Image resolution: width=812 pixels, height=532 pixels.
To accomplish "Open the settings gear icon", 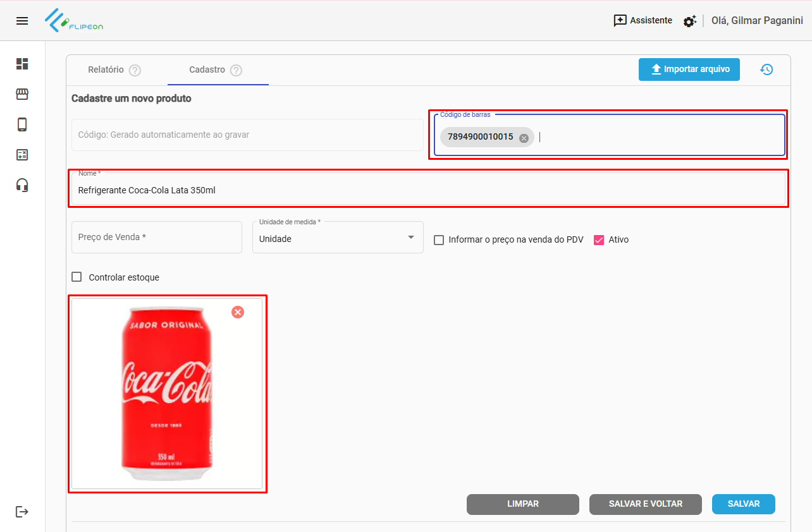I will [689, 21].
